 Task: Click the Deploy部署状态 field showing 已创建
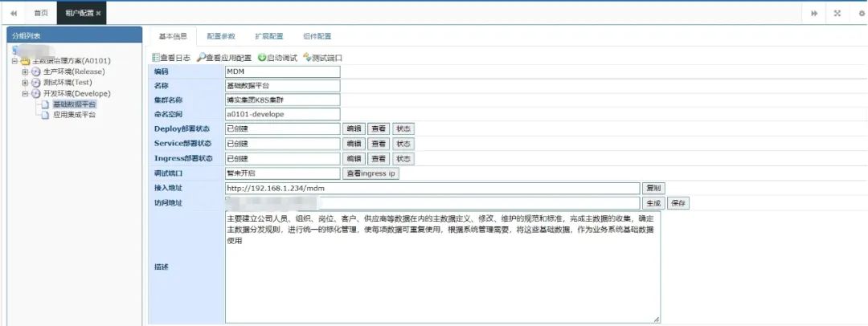click(x=282, y=128)
